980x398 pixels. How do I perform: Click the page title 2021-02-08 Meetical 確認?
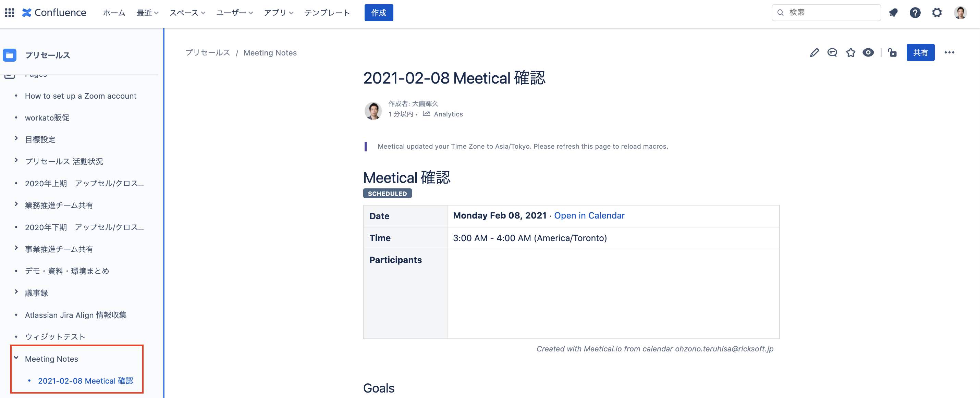[x=454, y=78]
